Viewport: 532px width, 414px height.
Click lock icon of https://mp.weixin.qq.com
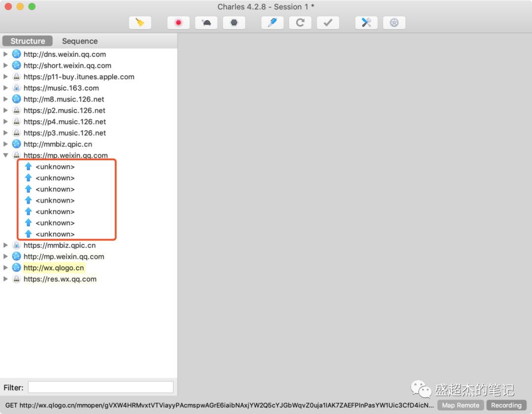pyautogui.click(x=16, y=155)
